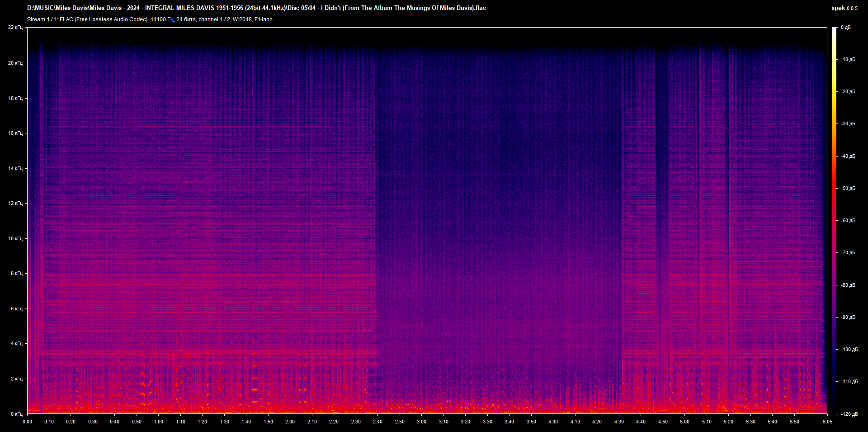Screen dimensions: 868x432
Task: Click the '20 кГц' frequency axis label
Action: click(x=15, y=63)
